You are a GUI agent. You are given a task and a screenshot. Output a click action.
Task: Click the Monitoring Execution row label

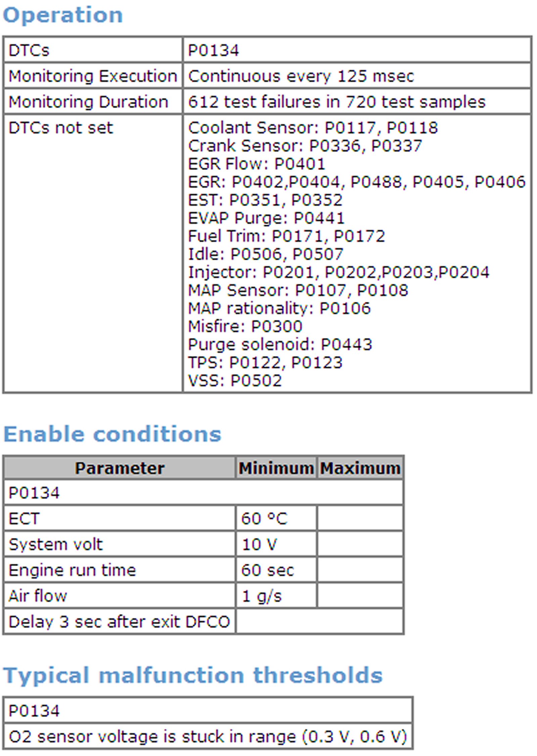[x=93, y=76]
